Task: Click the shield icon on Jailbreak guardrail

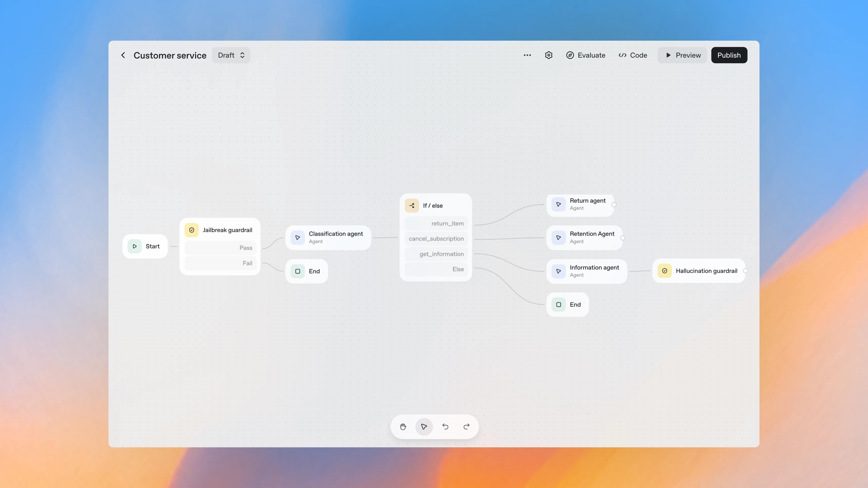Action: (x=191, y=230)
